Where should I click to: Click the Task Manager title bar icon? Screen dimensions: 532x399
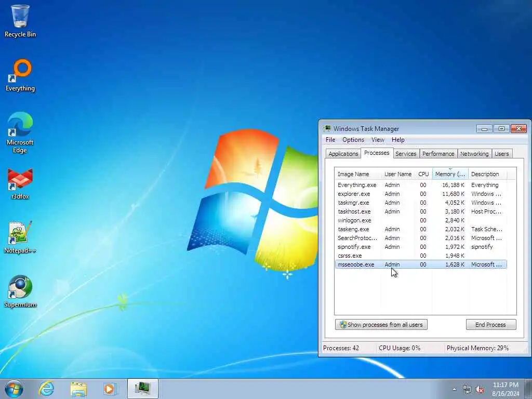pos(327,128)
